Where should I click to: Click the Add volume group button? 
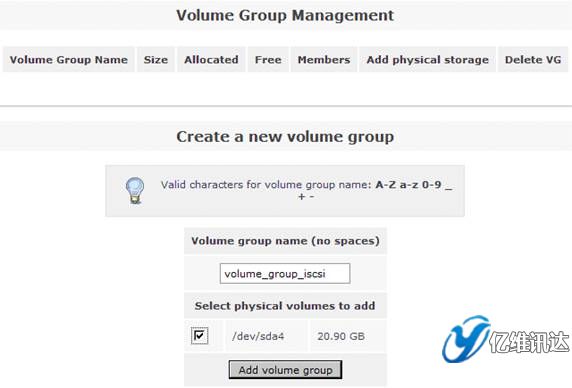(285, 370)
